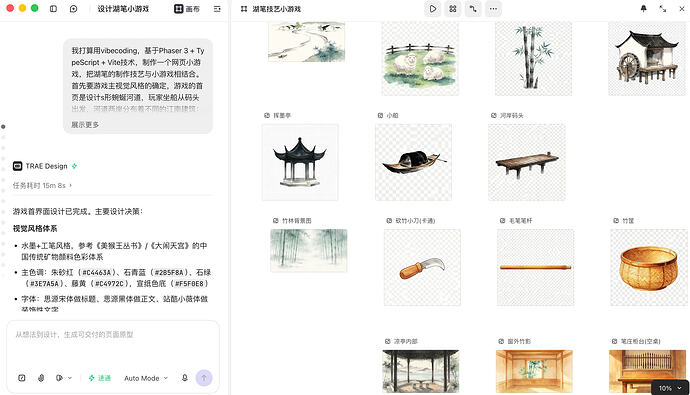Select the watermill house image

pyautogui.click(x=647, y=59)
